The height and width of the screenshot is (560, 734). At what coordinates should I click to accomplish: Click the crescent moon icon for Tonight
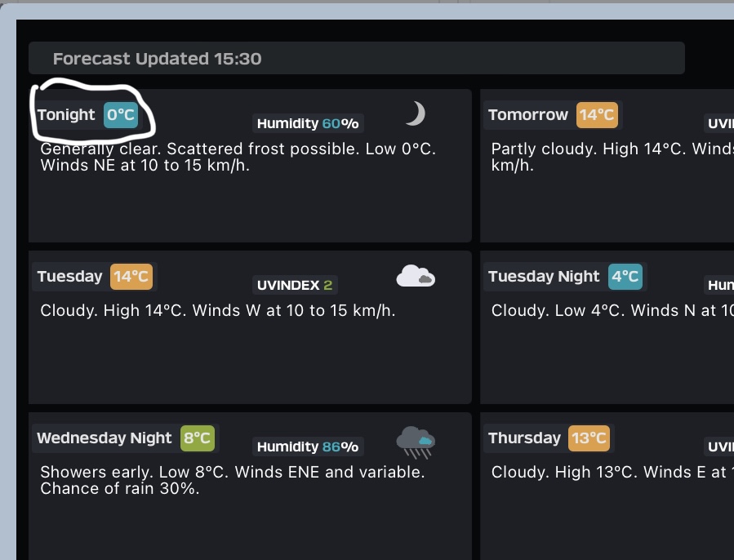click(x=416, y=113)
